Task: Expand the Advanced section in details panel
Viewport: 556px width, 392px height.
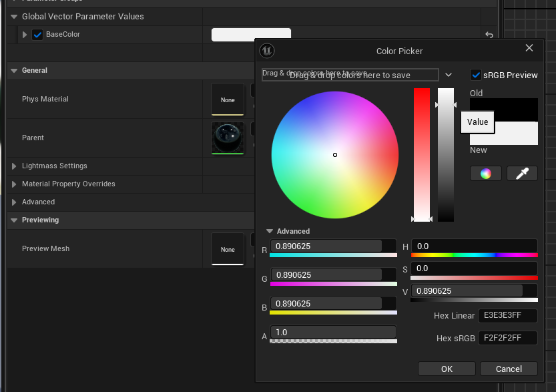Action: pos(14,202)
